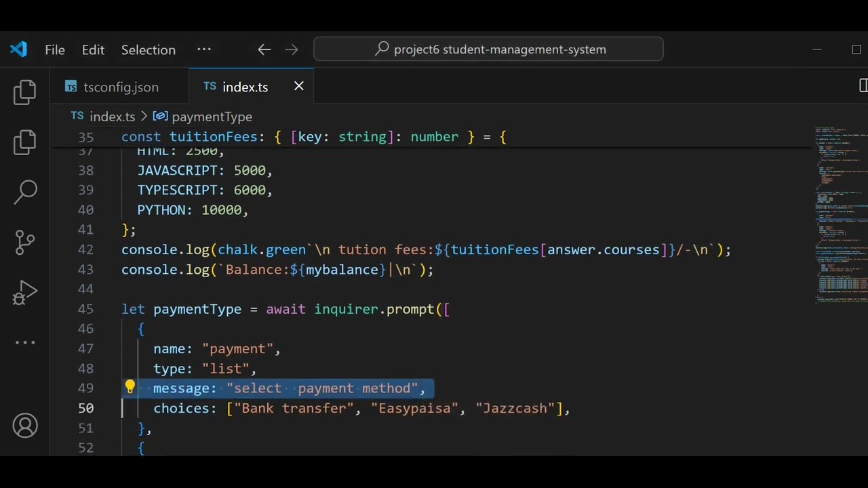868x488 pixels.
Task: Open the Edit menu
Action: coord(93,49)
